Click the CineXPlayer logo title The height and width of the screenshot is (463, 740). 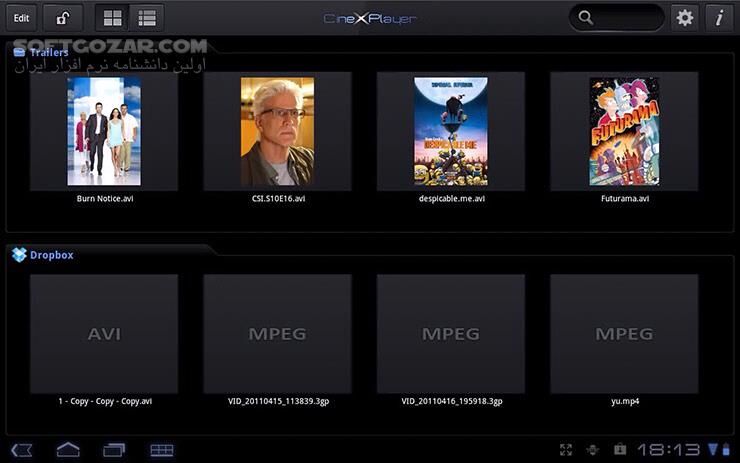point(370,18)
